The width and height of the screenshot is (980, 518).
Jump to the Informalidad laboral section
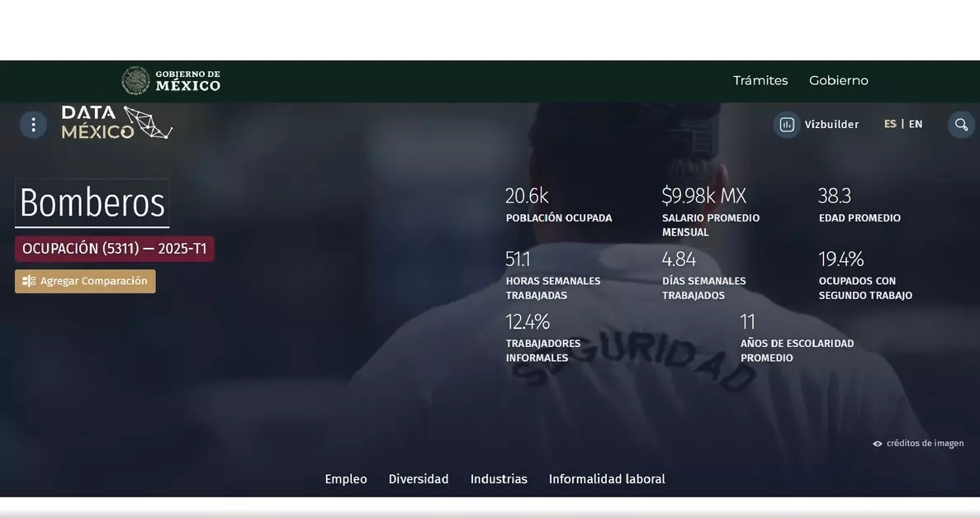(x=607, y=479)
